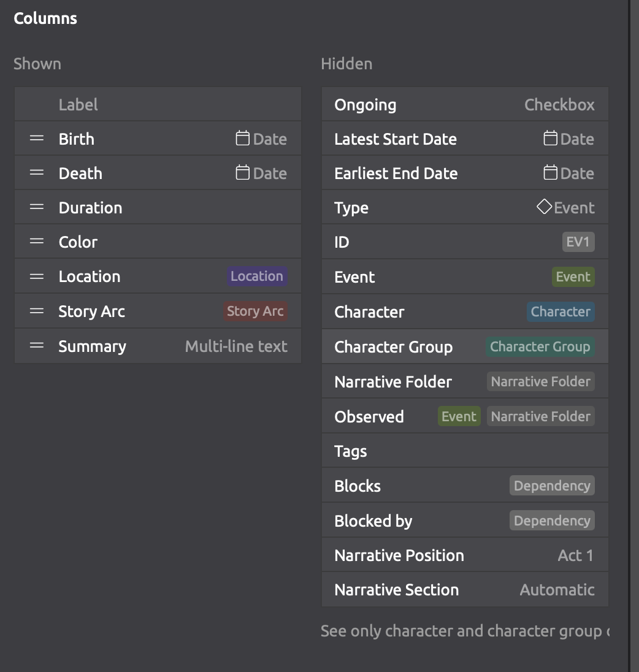The width and height of the screenshot is (639, 672).
Task: Click the drag handle beside Location
Action: click(x=37, y=277)
